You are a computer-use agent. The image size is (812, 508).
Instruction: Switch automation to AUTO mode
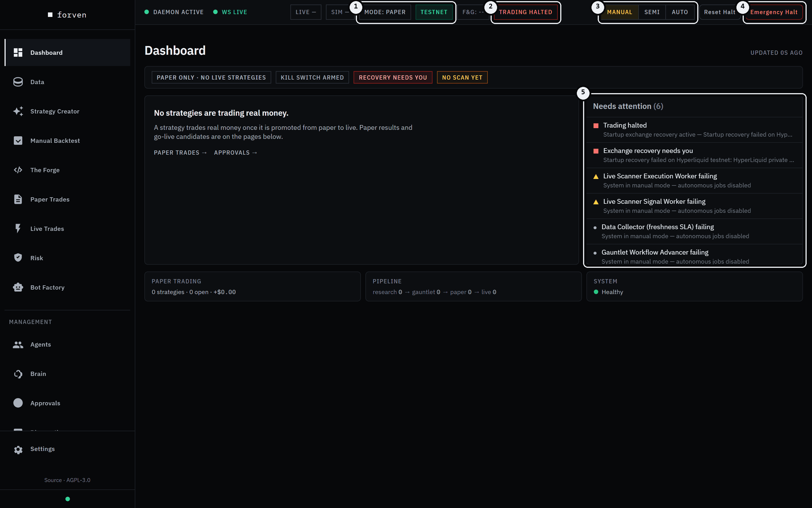coord(680,12)
